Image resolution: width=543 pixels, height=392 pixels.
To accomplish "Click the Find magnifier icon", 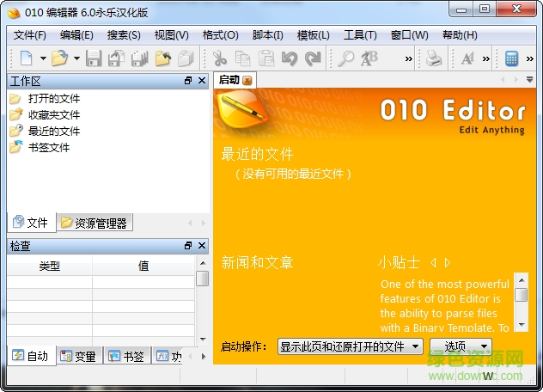I will pyautogui.click(x=345, y=58).
